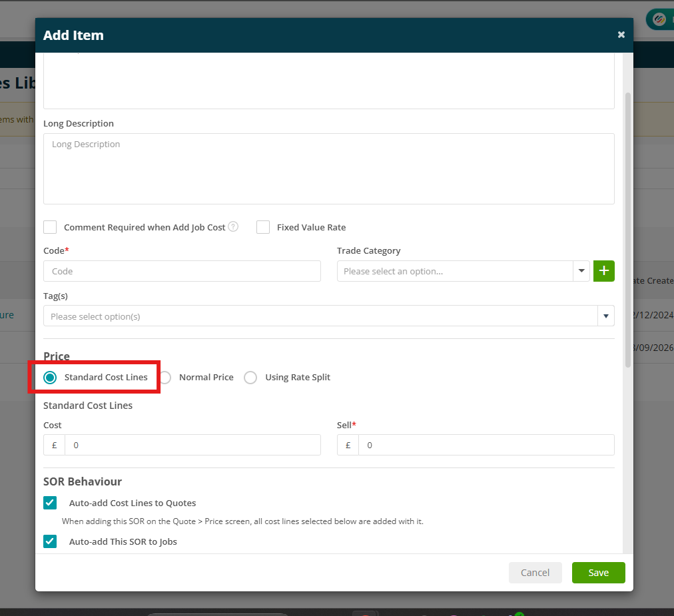This screenshot has width=674, height=616.
Task: Click the Cost amount field
Action: pyautogui.click(x=192, y=445)
